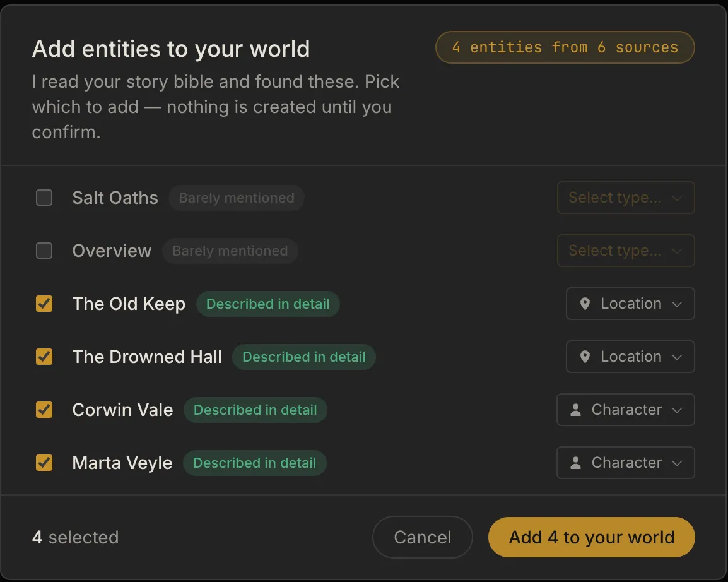Click the Corwin Vale entity name
This screenshot has height=582, width=728.
pos(122,410)
